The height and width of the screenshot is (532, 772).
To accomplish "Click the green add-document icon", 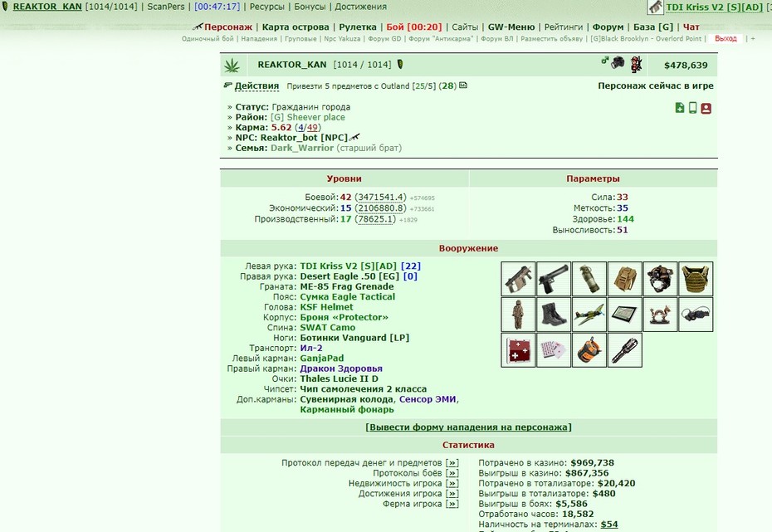I will [x=680, y=108].
